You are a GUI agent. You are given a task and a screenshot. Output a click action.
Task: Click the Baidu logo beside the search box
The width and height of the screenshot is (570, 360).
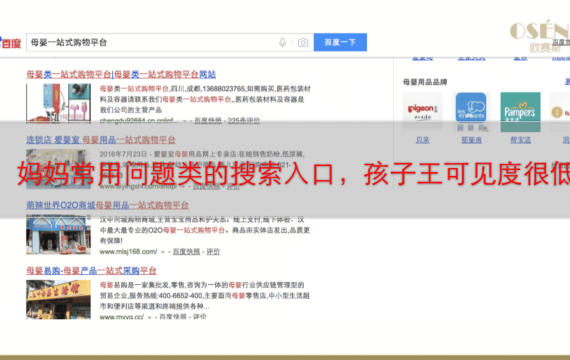[11, 43]
